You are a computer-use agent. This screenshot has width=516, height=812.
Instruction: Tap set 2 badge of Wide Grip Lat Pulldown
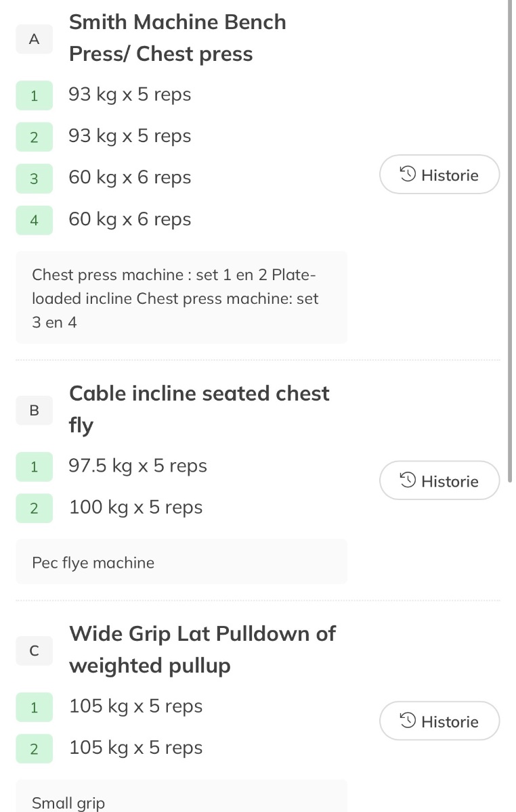(x=34, y=748)
